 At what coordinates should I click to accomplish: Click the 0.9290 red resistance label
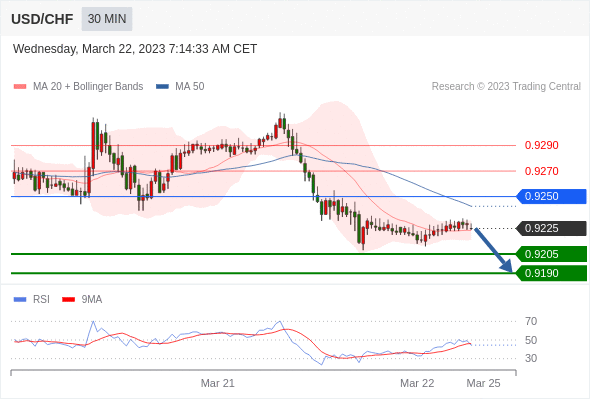pos(541,145)
